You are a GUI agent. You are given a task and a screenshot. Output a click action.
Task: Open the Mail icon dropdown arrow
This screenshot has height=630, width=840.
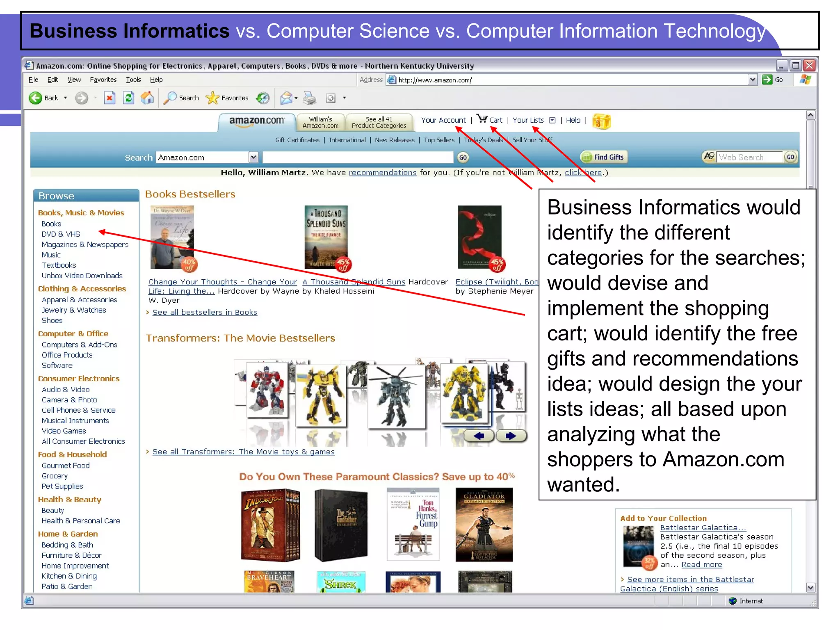tap(296, 98)
